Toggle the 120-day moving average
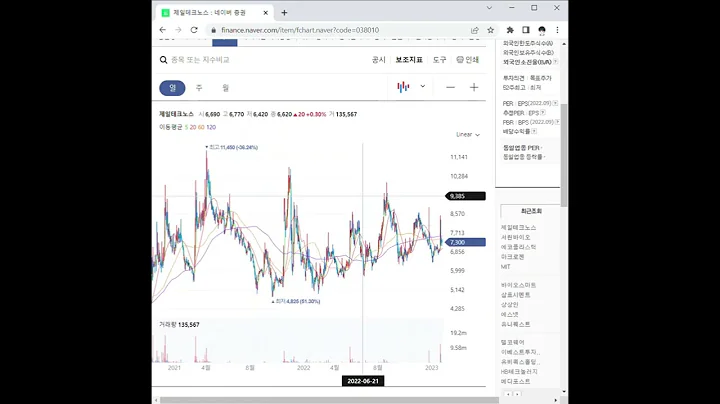Image resolution: width=720 pixels, height=404 pixels. click(x=211, y=127)
